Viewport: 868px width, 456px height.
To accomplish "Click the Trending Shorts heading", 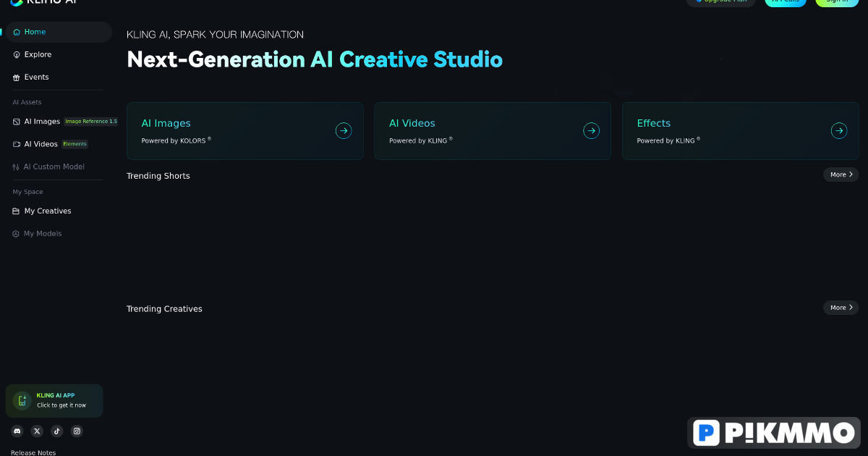I will point(158,176).
